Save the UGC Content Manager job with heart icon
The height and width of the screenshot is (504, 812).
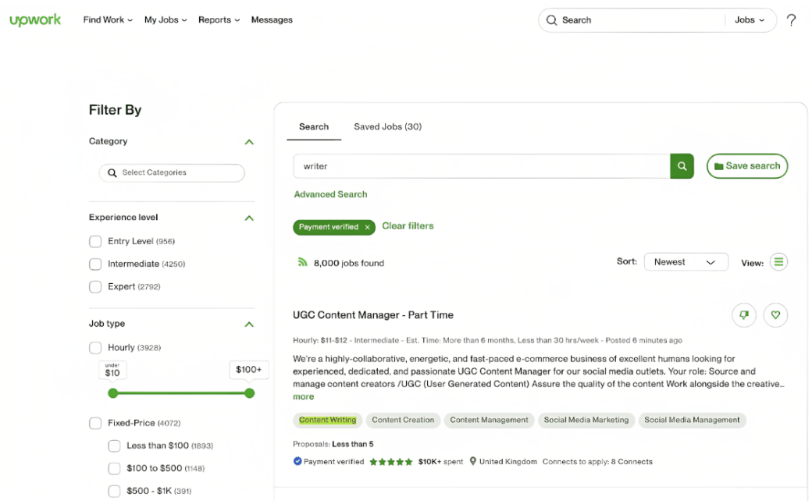(775, 315)
